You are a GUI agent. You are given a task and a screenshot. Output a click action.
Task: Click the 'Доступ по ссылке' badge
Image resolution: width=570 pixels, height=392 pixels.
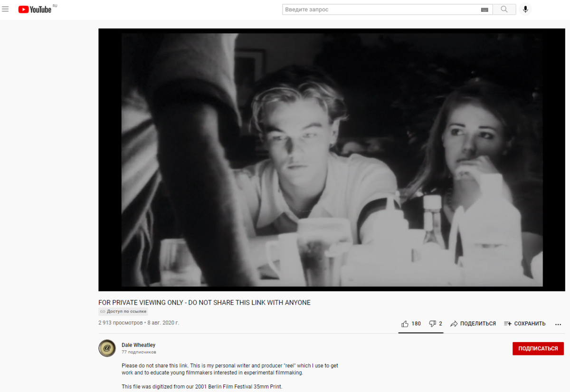point(123,312)
